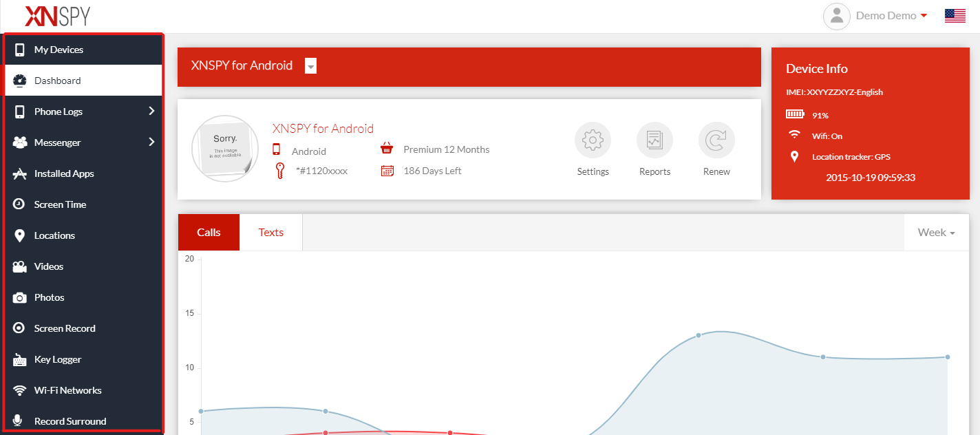Click the Screen Record icon
The width and height of the screenshot is (980, 435).
point(20,328)
